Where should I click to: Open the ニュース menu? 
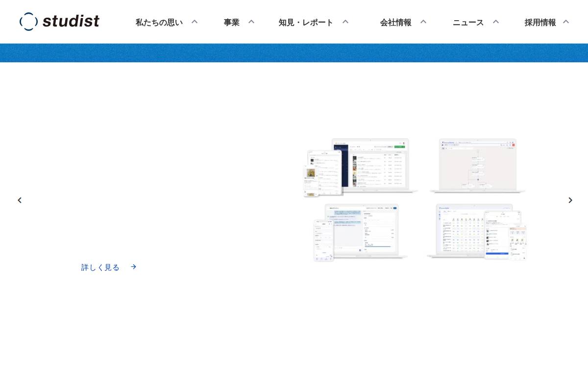468,22
